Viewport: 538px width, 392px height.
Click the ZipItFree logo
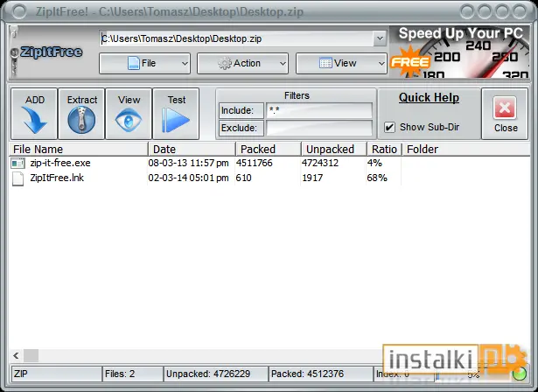51,52
